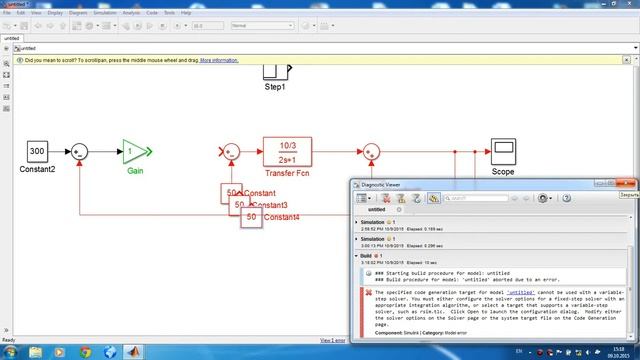
Task: Toggle the error filter icon in Diagnostic Viewer
Action: point(386,198)
